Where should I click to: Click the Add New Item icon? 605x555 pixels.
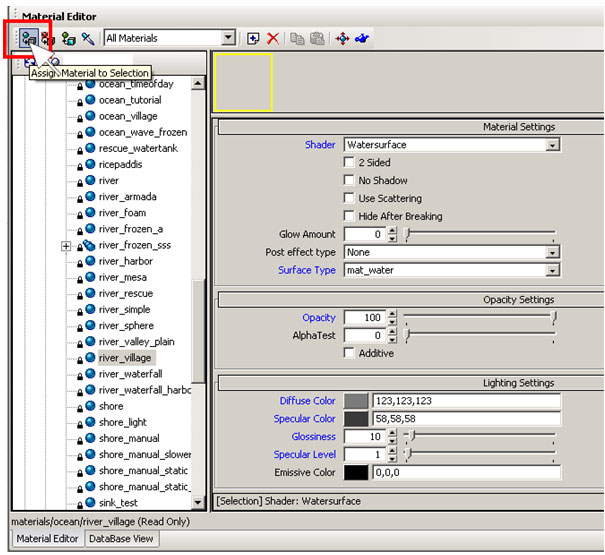click(253, 38)
